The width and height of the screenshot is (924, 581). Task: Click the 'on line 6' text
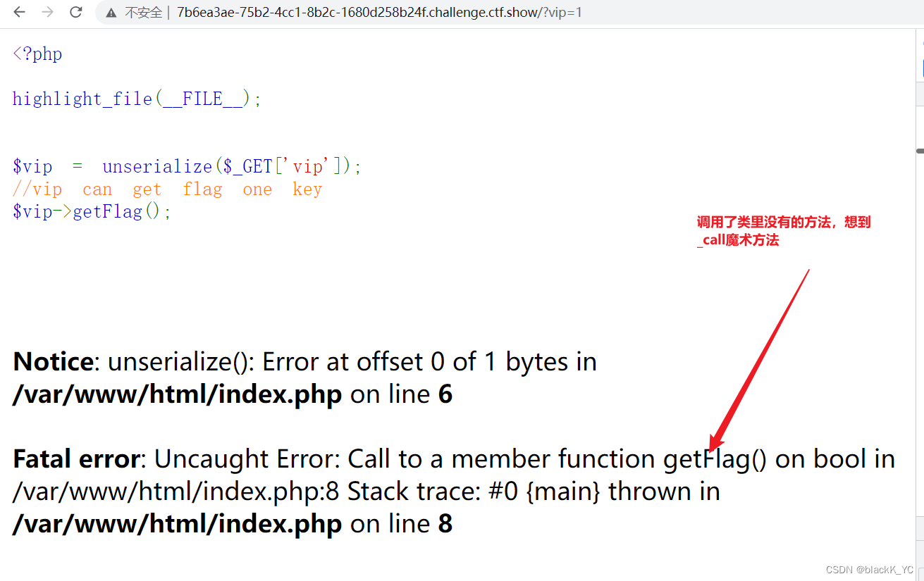pos(402,394)
